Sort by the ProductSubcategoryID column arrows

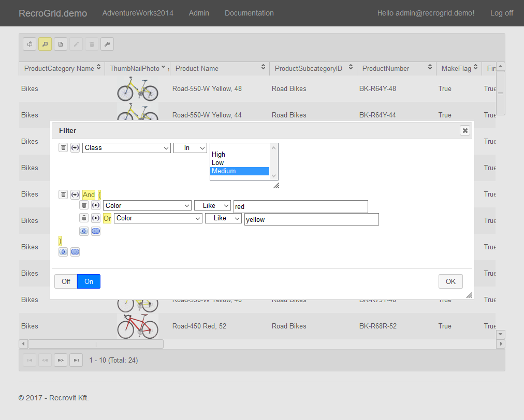[351, 67]
